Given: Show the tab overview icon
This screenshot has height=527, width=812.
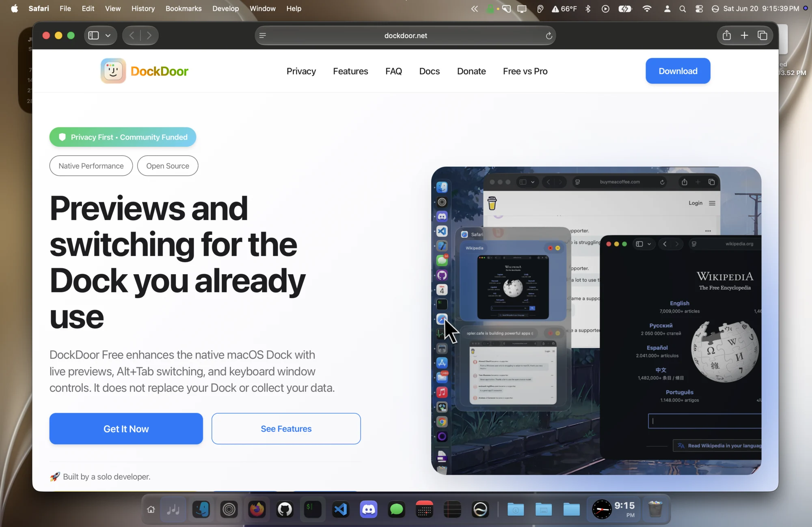Looking at the screenshot, I should [762, 35].
